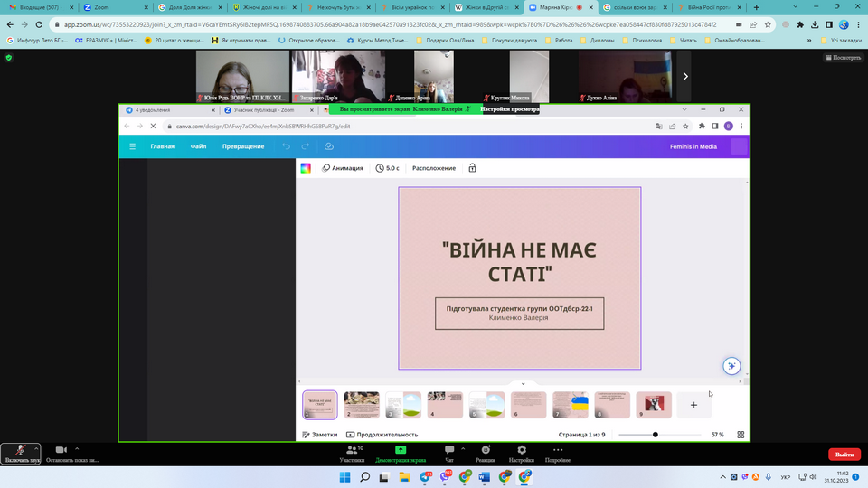Expand audio options arrow beside microphone
Image resolution: width=868 pixels, height=488 pixels.
tap(37, 448)
